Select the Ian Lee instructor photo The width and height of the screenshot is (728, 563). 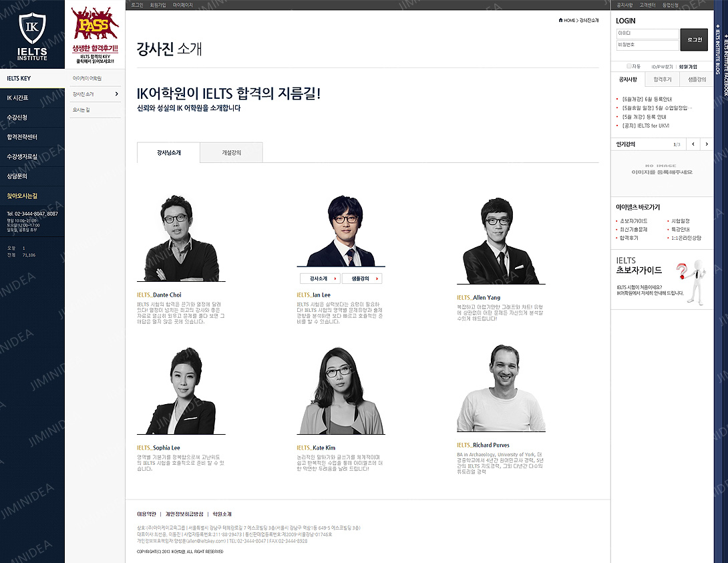point(341,230)
